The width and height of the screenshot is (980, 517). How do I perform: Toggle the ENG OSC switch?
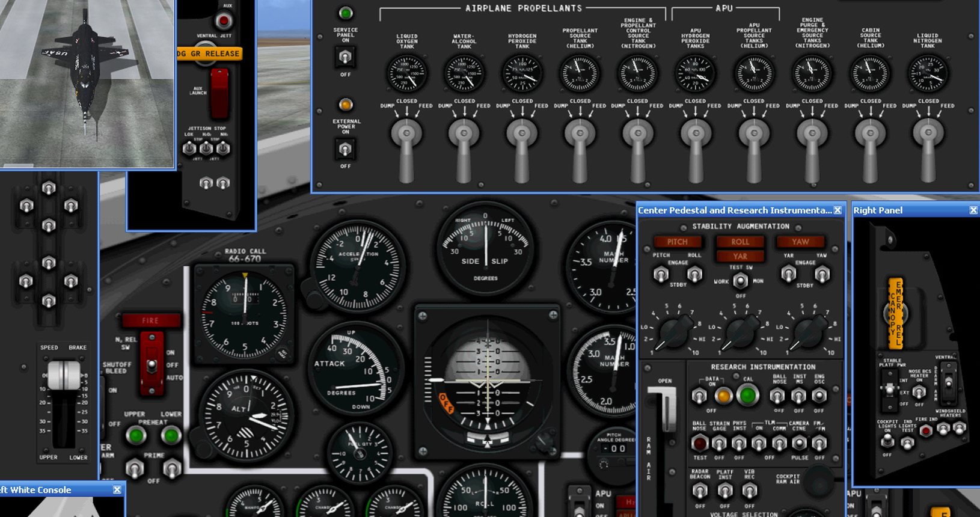(x=819, y=396)
